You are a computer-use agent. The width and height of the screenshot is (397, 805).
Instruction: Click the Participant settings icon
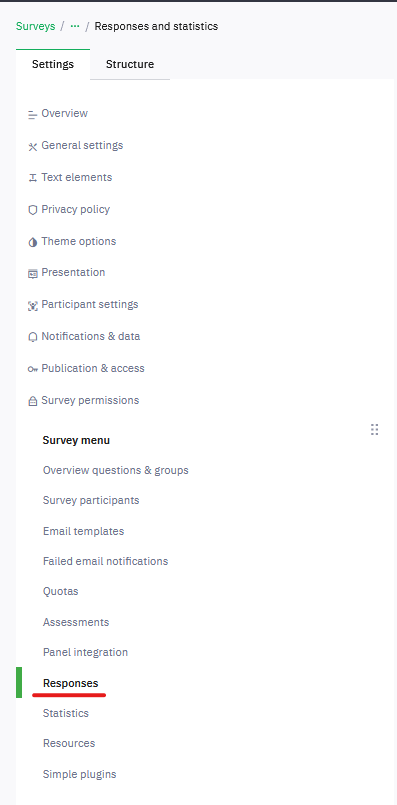(33, 306)
